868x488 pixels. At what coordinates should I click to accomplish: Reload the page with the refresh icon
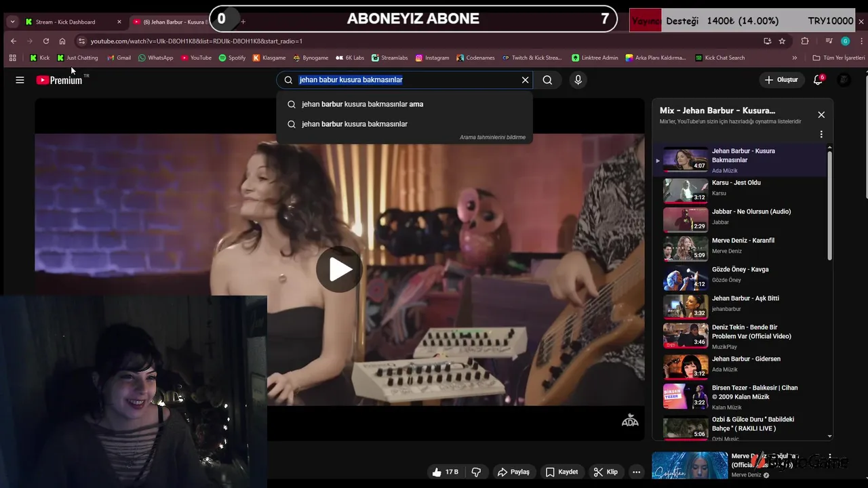pyautogui.click(x=46, y=41)
